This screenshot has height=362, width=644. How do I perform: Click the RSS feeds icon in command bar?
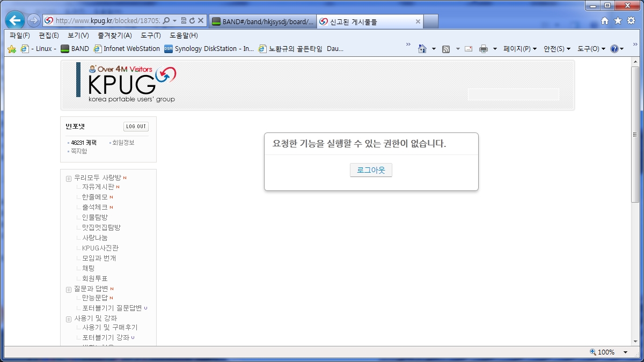(446, 49)
